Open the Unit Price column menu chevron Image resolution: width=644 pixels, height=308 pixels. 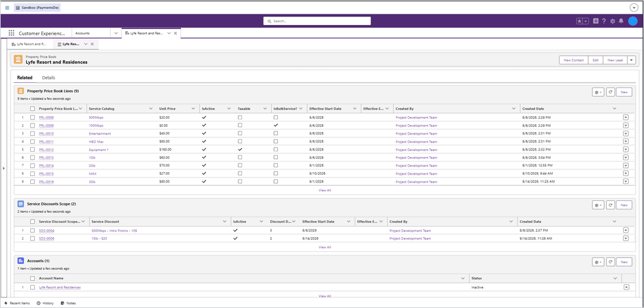click(x=193, y=108)
